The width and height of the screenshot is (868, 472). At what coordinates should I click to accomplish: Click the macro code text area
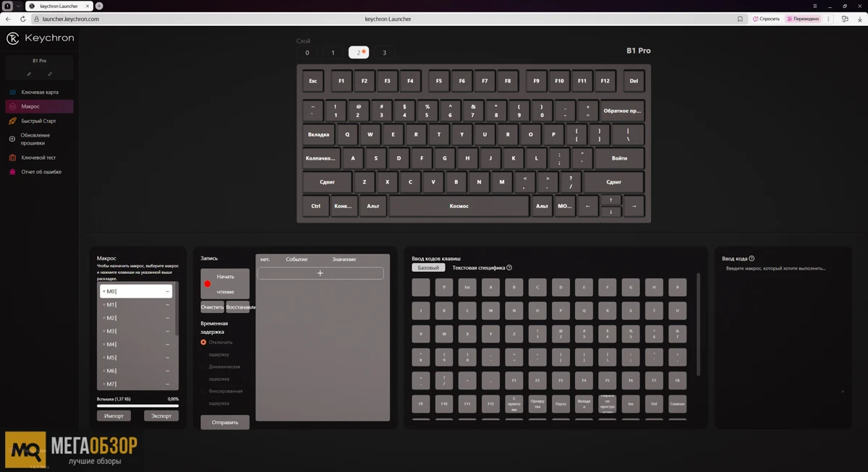coord(783,329)
